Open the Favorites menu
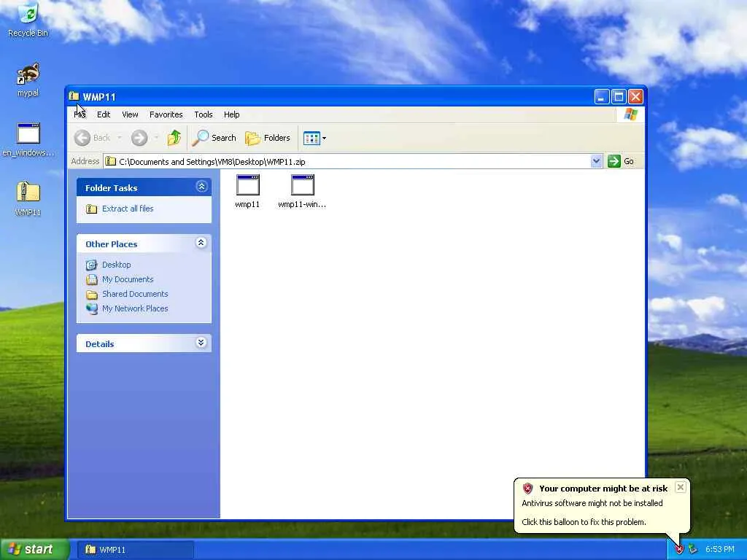The width and height of the screenshot is (747, 560). 166,114
